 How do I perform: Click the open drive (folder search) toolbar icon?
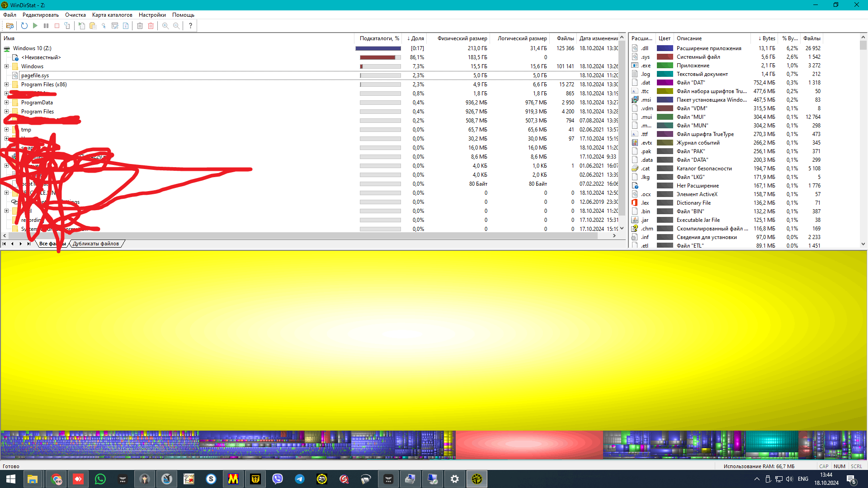tap(10, 26)
